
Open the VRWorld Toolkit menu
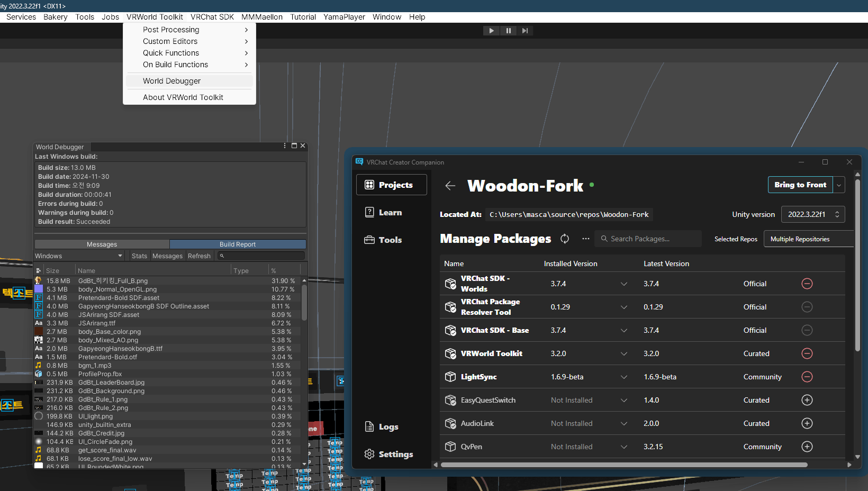tap(155, 17)
